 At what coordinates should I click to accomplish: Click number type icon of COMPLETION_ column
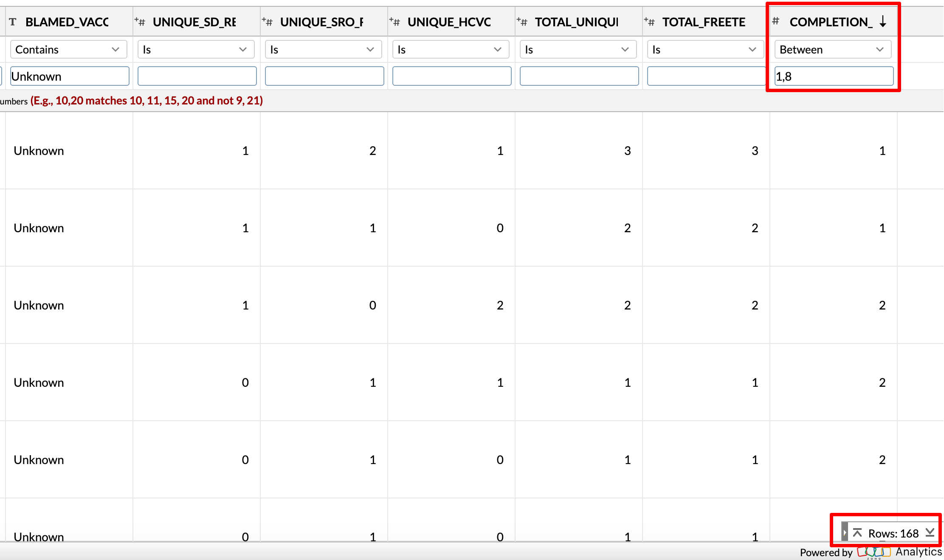[x=776, y=21]
